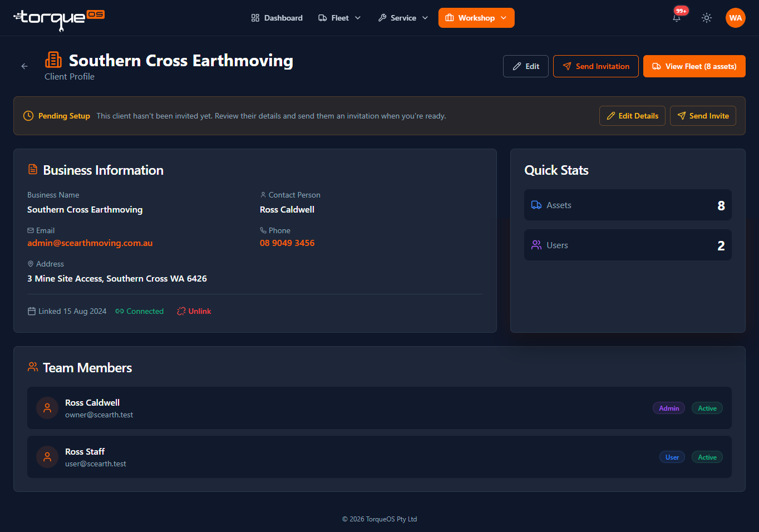Open the Dashboard menu item

coord(277,18)
